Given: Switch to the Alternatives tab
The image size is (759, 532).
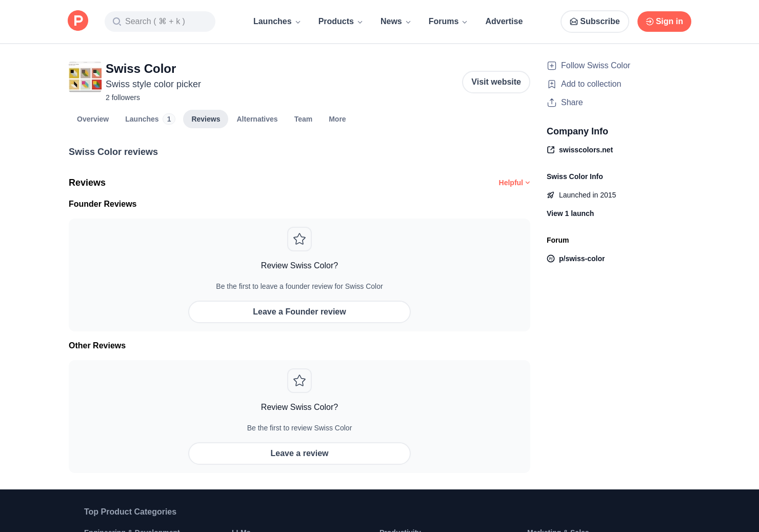Looking at the screenshot, I should tap(257, 119).
